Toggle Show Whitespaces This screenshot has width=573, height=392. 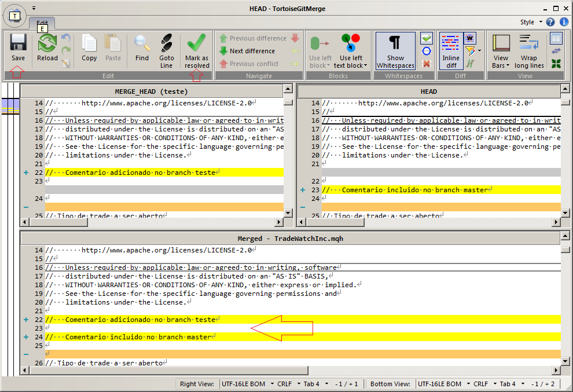(395, 50)
